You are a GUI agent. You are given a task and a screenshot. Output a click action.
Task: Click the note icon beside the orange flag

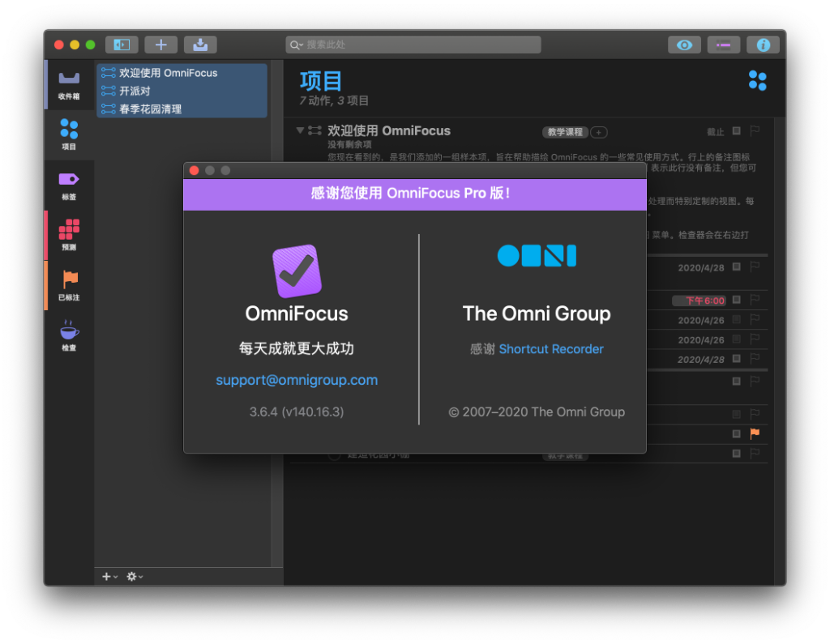point(736,433)
